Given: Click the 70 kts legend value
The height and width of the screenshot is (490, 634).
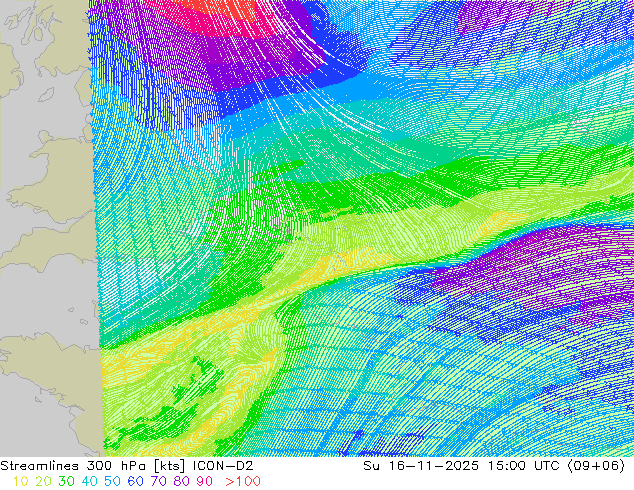Looking at the screenshot, I should [158, 482].
